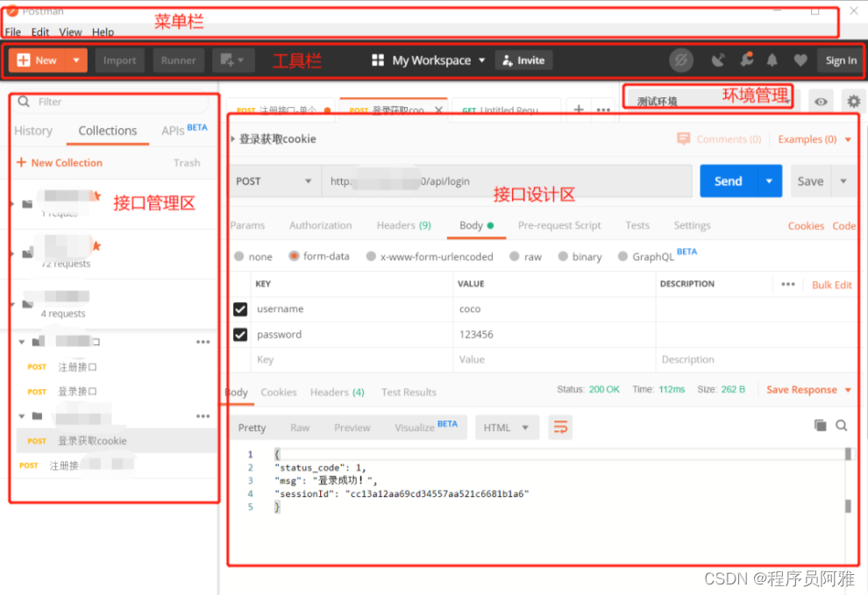This screenshot has width=868, height=595.
Task: Click the Import button
Action: tap(119, 60)
